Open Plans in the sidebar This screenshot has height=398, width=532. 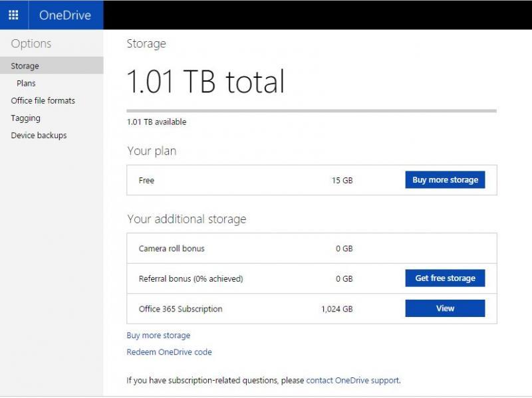26,84
